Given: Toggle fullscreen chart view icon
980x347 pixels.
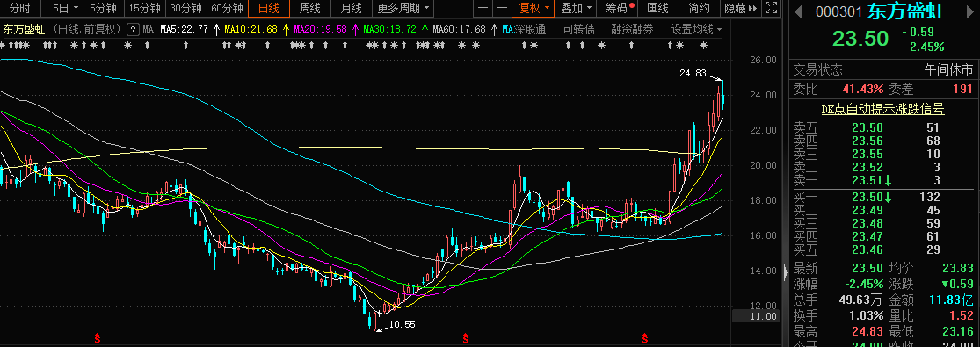Looking at the screenshot, I should 772,8.
